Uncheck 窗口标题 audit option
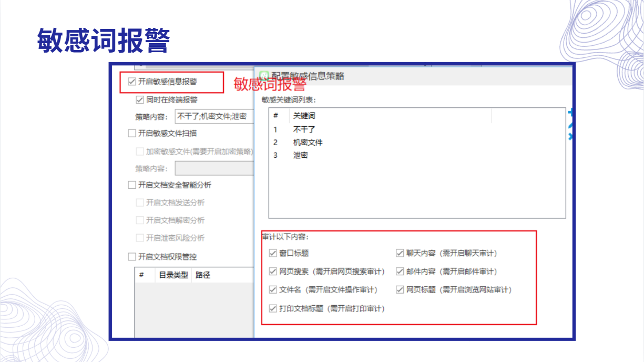 (273, 253)
